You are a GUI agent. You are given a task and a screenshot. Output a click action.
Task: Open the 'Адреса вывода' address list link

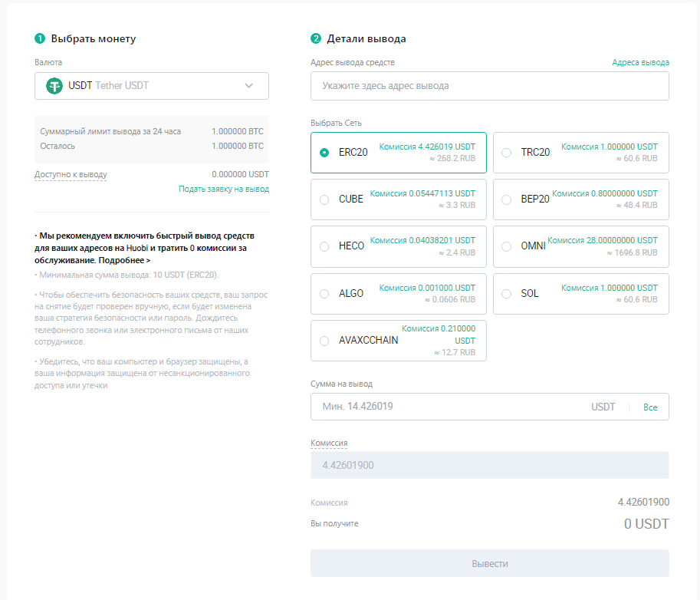click(x=640, y=63)
